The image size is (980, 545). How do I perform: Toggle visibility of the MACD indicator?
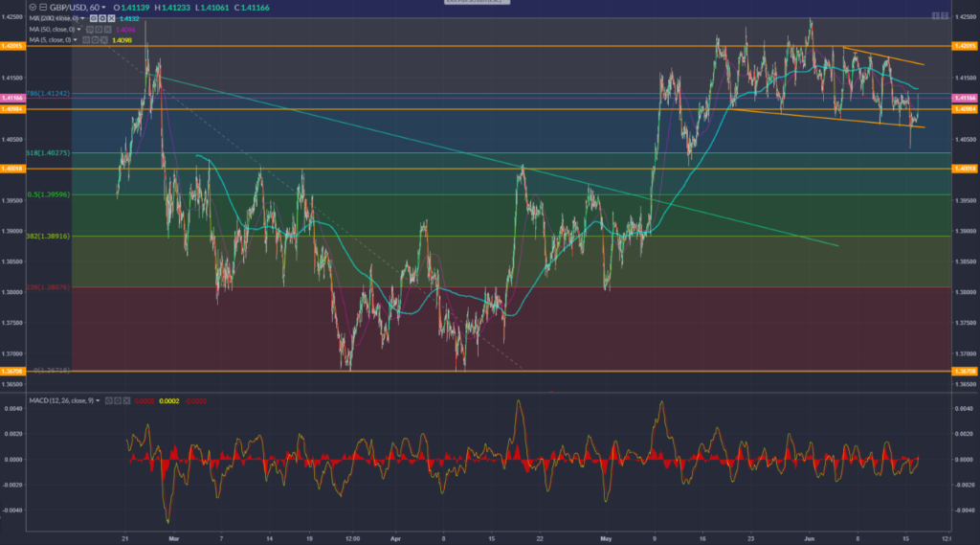(109, 400)
